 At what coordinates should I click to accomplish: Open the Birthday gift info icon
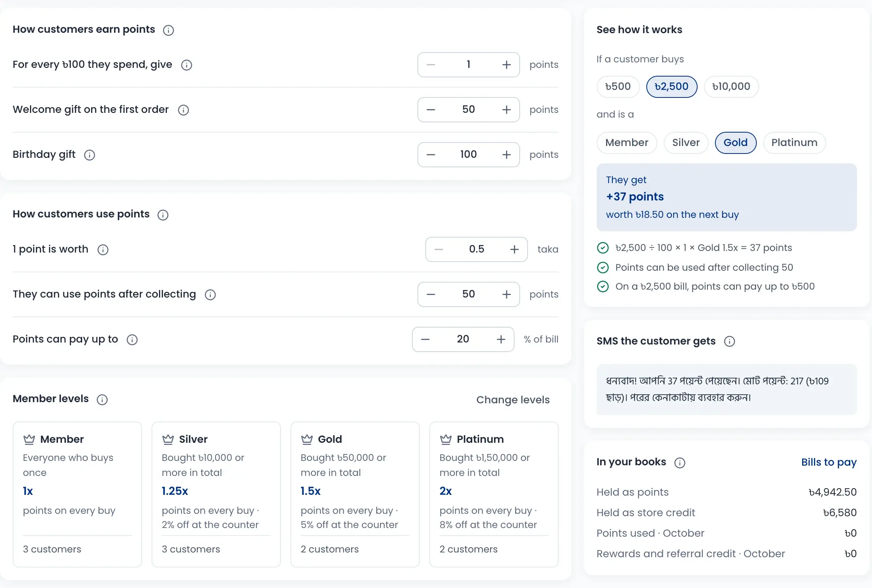tap(90, 155)
